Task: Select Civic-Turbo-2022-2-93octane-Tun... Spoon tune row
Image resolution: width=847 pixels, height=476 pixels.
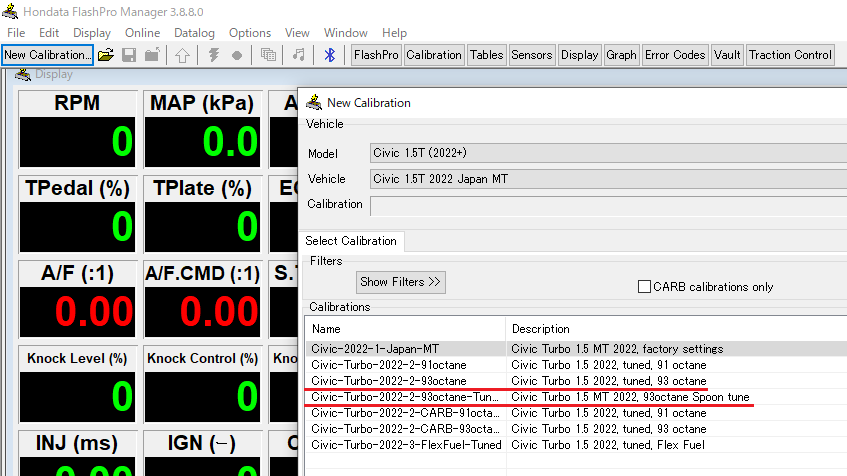Action: 576,397
